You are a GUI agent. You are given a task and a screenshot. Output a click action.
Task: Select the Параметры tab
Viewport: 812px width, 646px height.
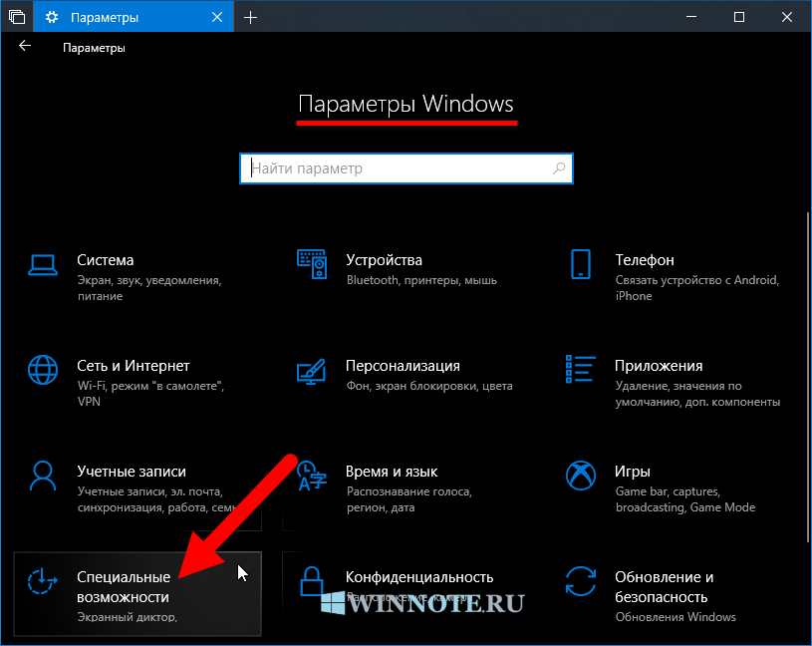click(134, 17)
